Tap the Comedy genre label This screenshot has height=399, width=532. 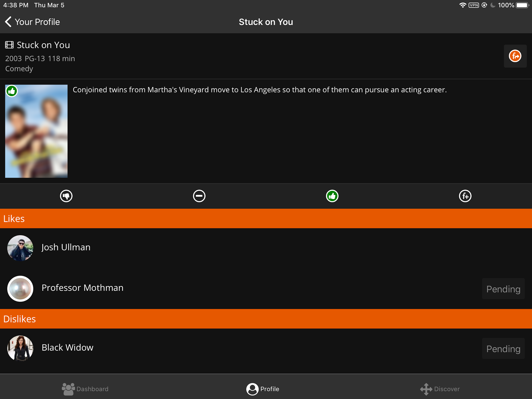click(x=19, y=69)
